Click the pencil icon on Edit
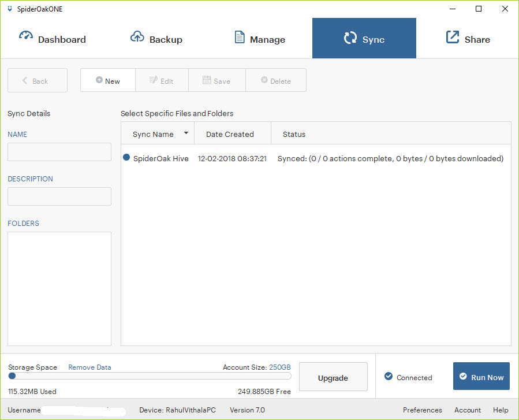The width and height of the screenshot is (519, 420). [x=153, y=80]
